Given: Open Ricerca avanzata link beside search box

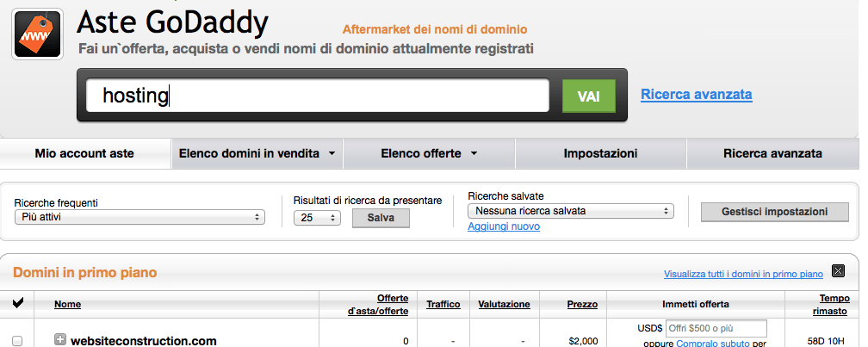Looking at the screenshot, I should [697, 95].
